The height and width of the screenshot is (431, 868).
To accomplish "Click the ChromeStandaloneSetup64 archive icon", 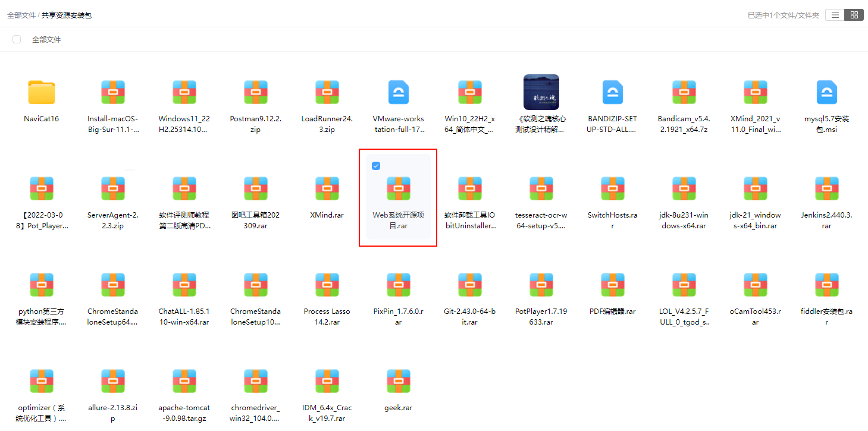I will [113, 285].
